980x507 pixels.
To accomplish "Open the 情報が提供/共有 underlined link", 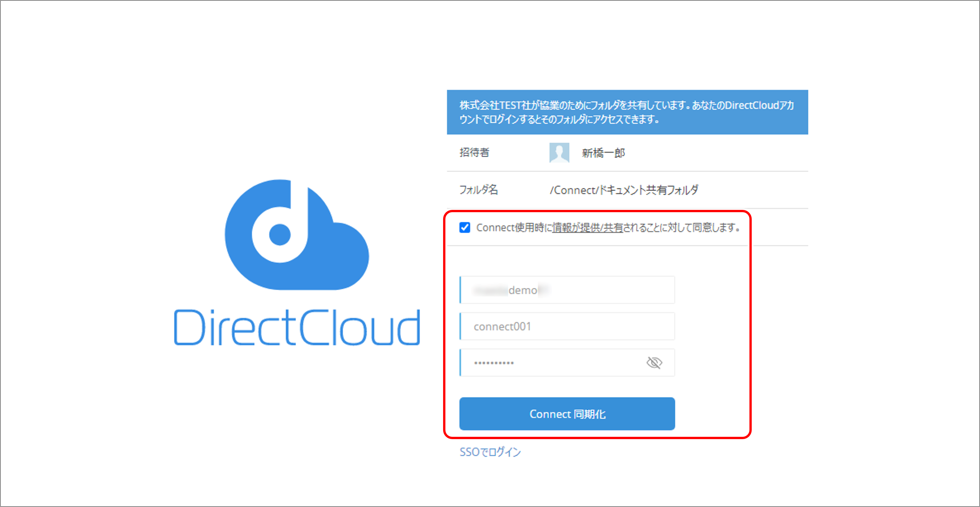I will tap(587, 228).
